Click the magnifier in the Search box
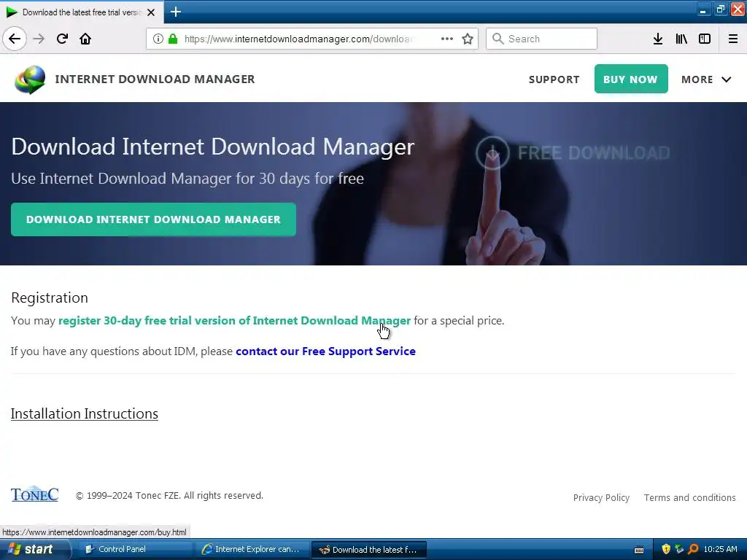The width and height of the screenshot is (747, 560). pyautogui.click(x=498, y=39)
